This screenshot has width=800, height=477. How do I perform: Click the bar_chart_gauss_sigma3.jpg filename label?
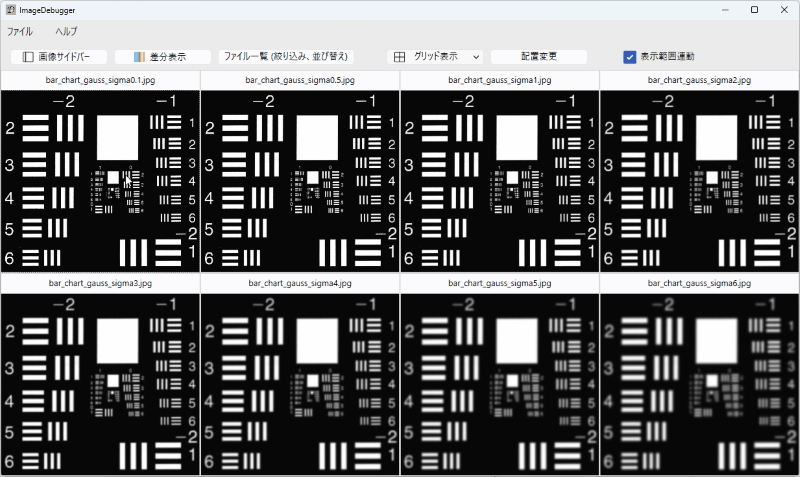[x=100, y=284]
